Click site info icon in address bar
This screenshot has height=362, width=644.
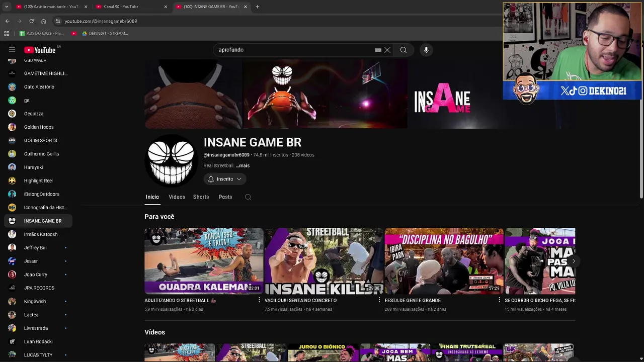pos(58,21)
